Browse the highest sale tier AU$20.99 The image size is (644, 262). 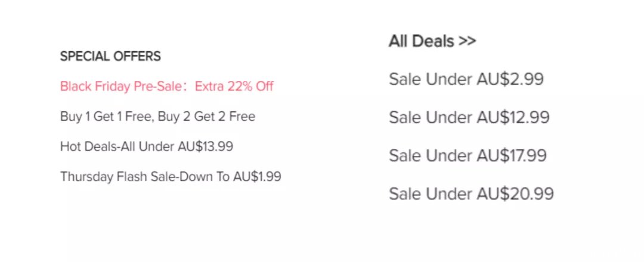pos(471,194)
